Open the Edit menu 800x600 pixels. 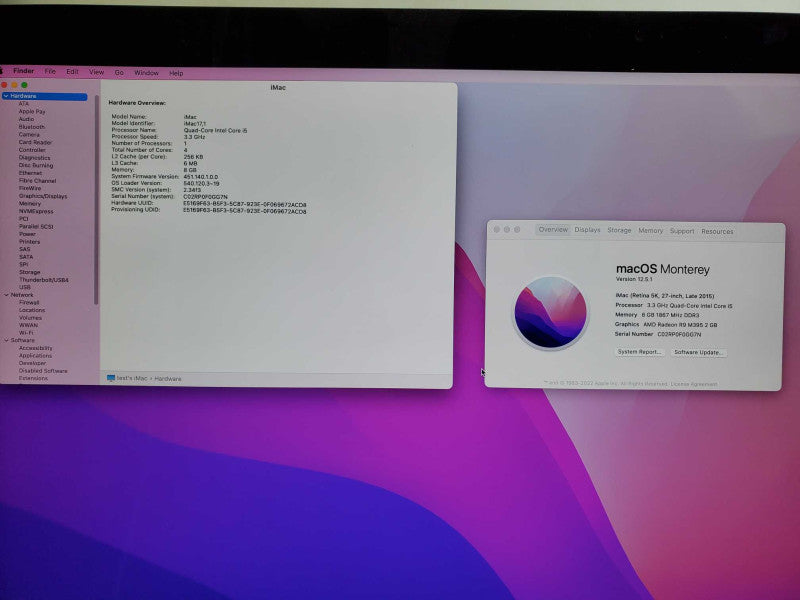pos(72,72)
